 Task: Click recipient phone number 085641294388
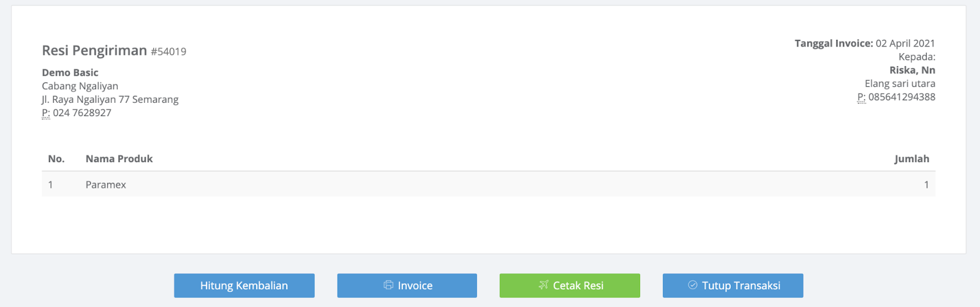pyautogui.click(x=902, y=97)
